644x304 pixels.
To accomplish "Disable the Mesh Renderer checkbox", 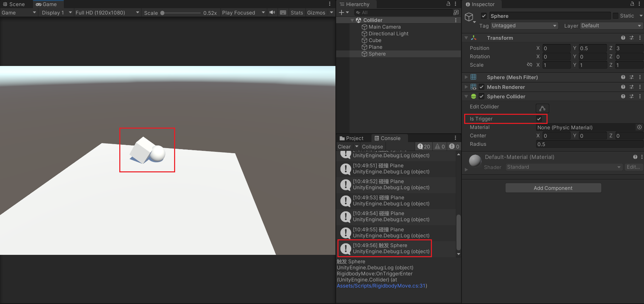I will [x=482, y=87].
